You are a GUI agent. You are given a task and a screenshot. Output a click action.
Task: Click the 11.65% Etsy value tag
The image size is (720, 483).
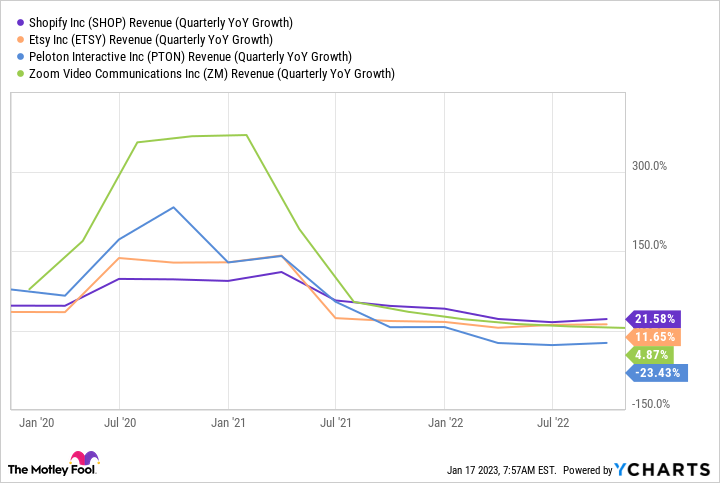tap(653, 337)
